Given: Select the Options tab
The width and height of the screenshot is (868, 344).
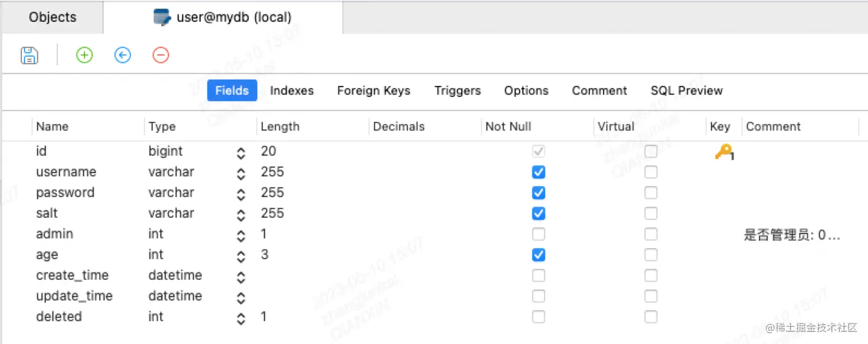Looking at the screenshot, I should pyautogui.click(x=526, y=90).
